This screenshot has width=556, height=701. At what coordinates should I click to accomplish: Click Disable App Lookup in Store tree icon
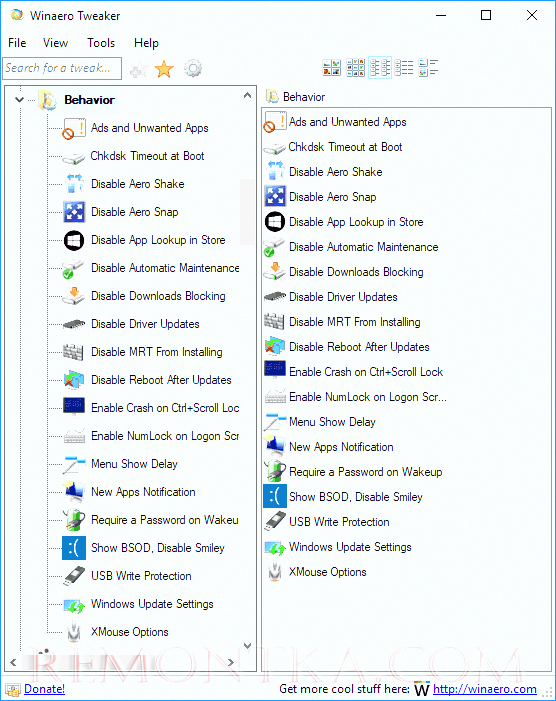click(74, 240)
